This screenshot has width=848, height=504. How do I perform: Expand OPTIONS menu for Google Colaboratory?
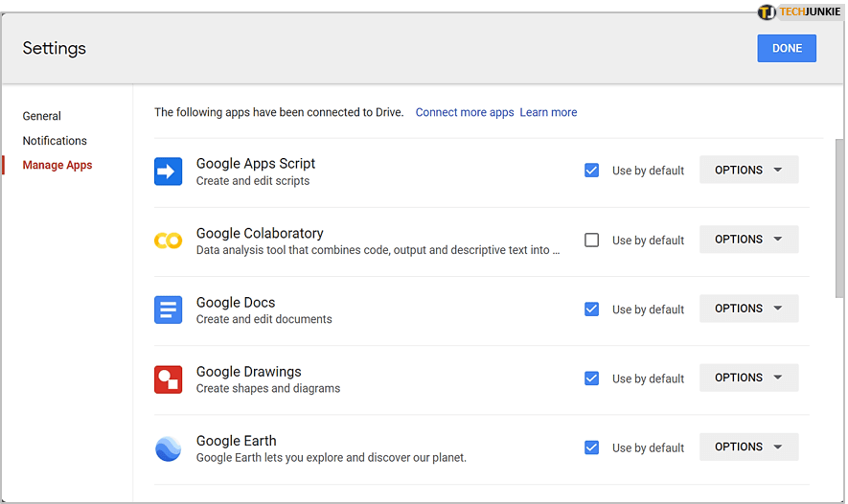748,239
